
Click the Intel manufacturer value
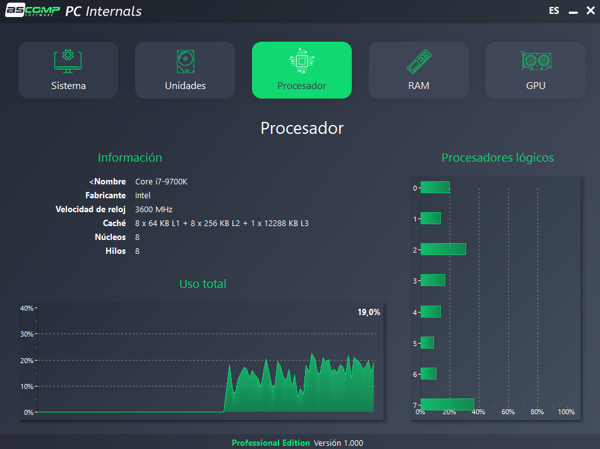pos(142,196)
